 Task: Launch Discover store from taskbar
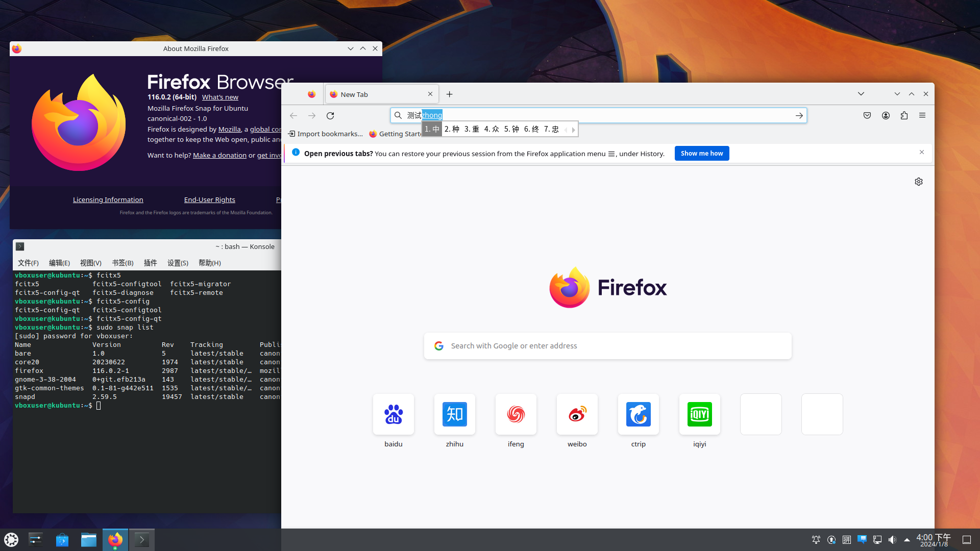[62, 540]
